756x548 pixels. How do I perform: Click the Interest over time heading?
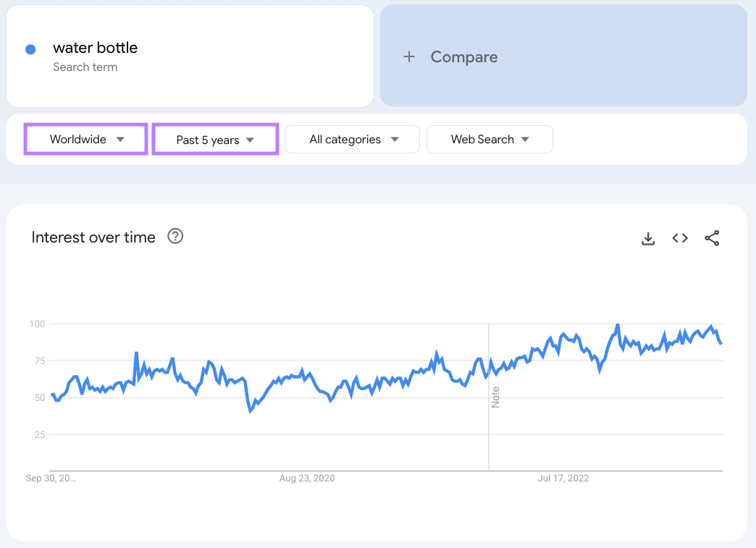93,237
